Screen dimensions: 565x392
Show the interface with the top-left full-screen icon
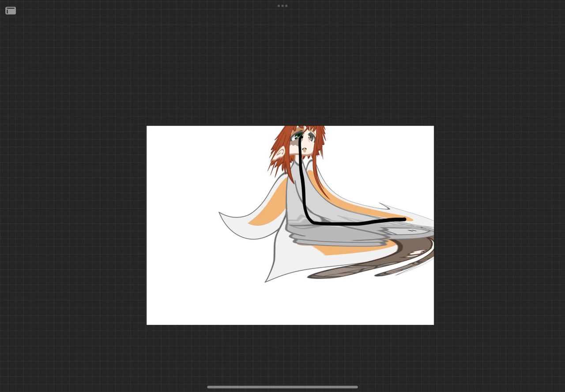[11, 11]
